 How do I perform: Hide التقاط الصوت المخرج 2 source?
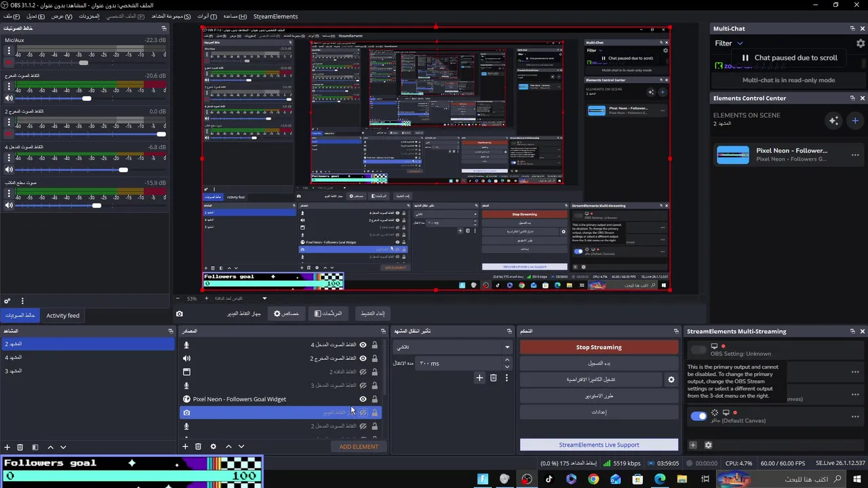[363, 359]
